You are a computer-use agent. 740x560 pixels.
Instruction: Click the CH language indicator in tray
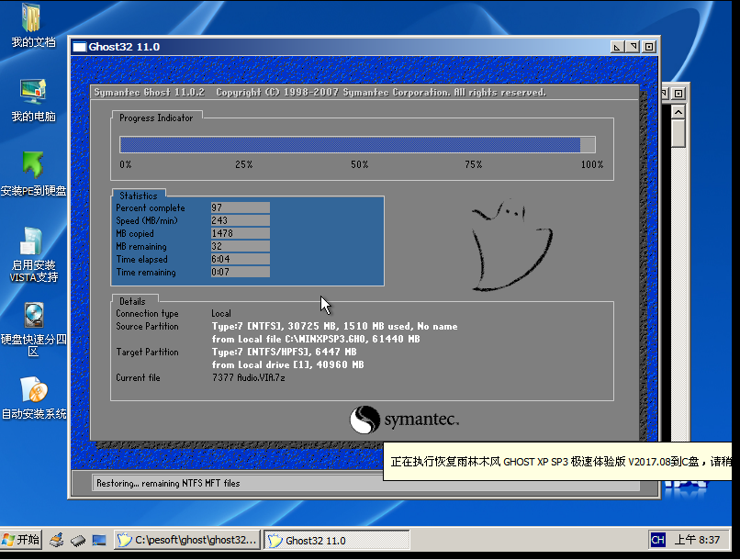point(657,540)
